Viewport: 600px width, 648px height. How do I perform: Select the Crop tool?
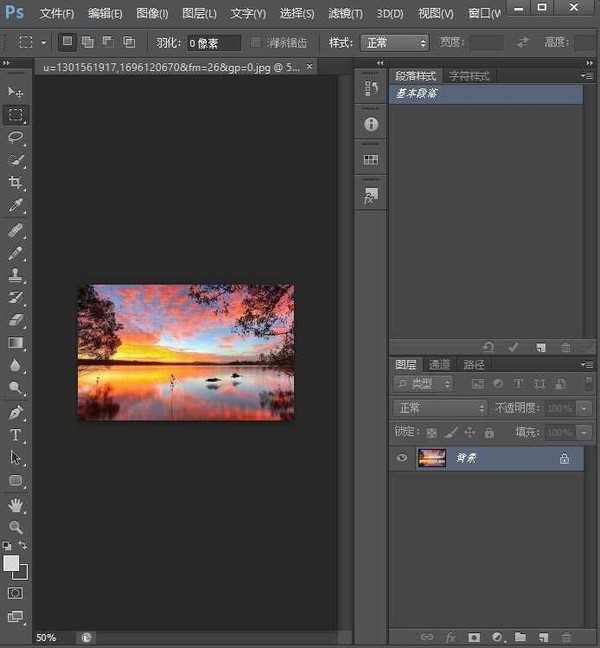[16, 183]
